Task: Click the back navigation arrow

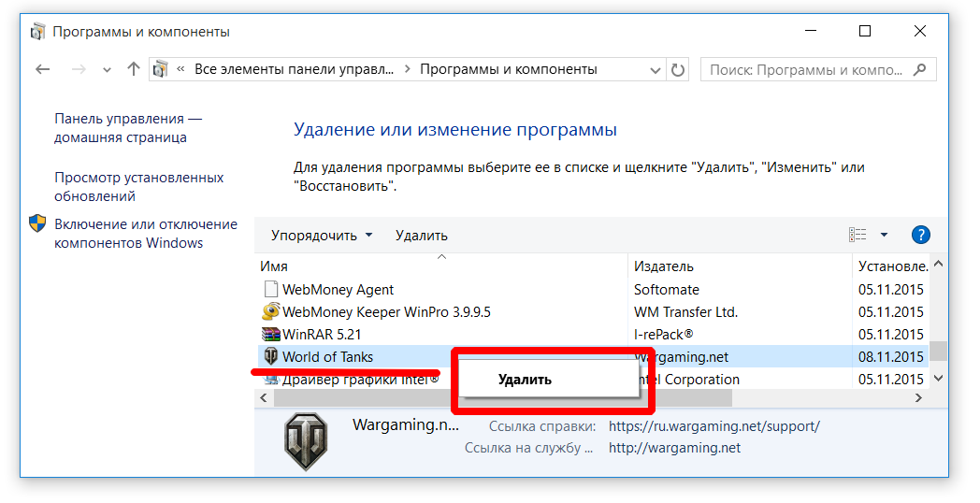Action: coord(42,69)
